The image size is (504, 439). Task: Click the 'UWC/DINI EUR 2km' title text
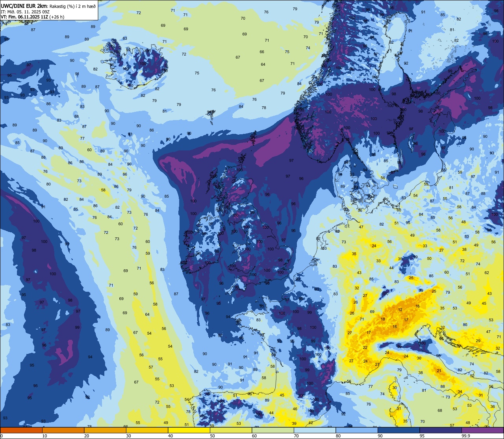pyautogui.click(x=23, y=6)
